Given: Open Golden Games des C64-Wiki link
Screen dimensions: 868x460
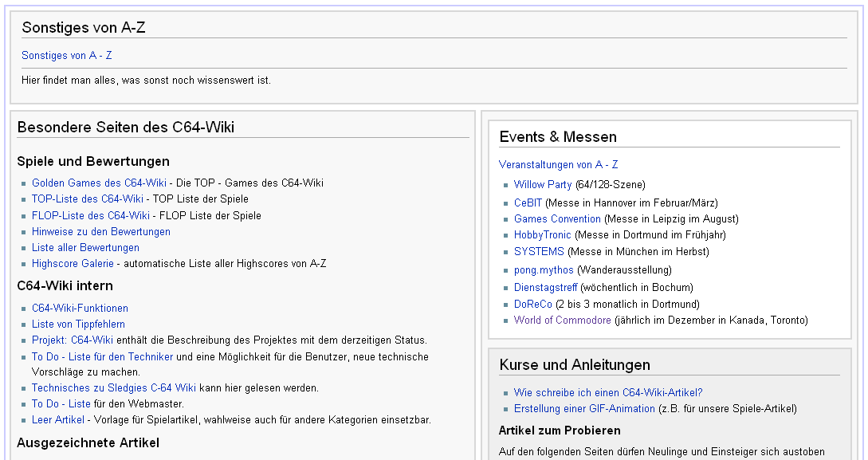Looking at the screenshot, I should click(x=99, y=183).
